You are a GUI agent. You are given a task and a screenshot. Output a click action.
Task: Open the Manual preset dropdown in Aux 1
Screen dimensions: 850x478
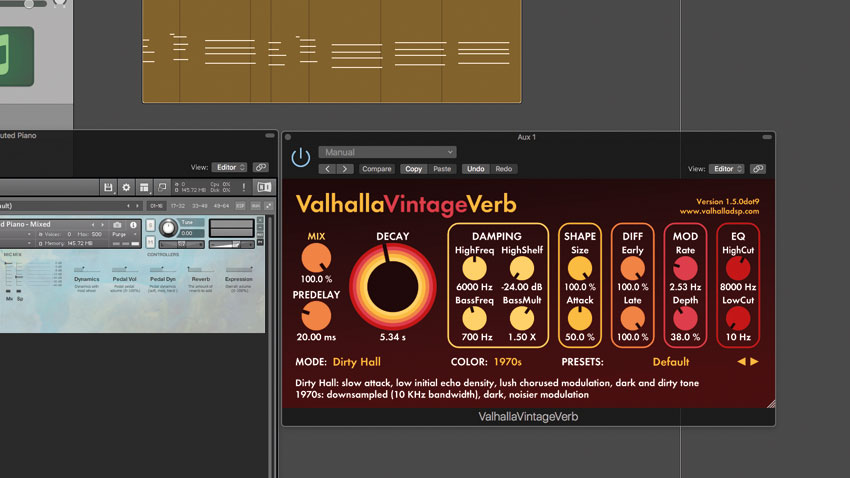click(387, 152)
